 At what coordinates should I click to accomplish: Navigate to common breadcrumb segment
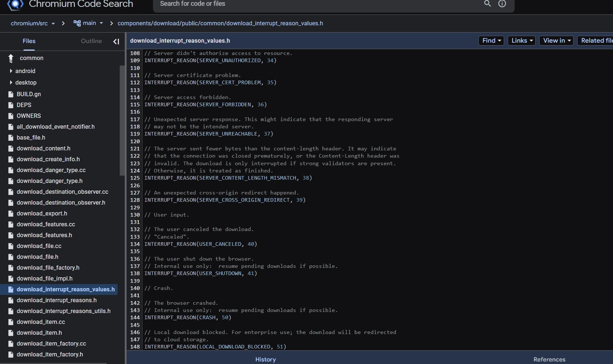point(212,23)
